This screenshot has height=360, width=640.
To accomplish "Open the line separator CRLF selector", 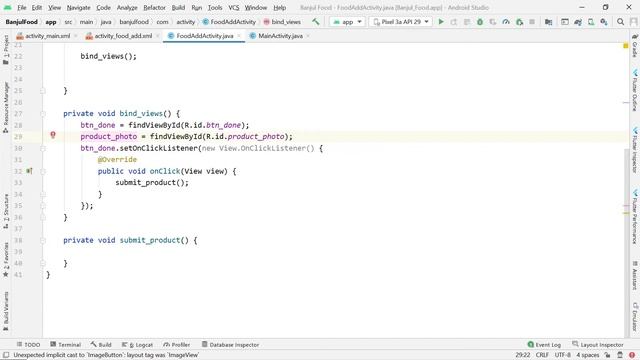I will [x=542, y=355].
